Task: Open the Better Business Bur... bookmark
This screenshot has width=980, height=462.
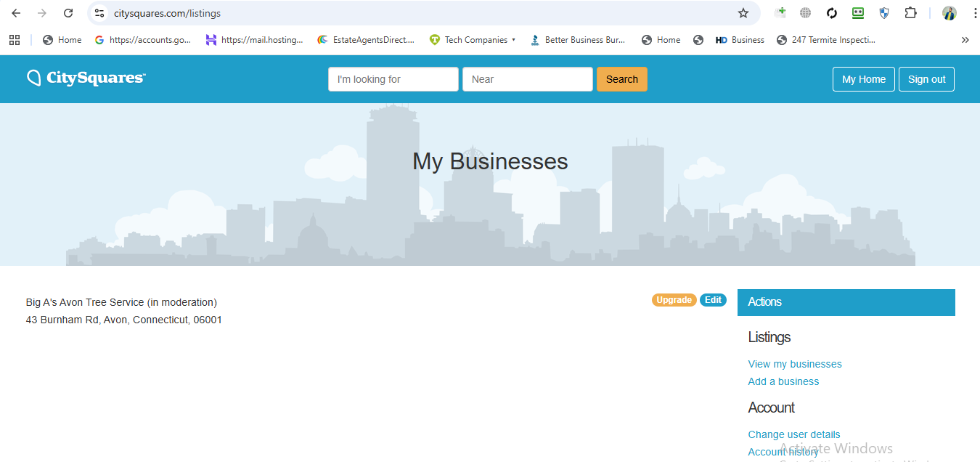Action: click(x=578, y=40)
